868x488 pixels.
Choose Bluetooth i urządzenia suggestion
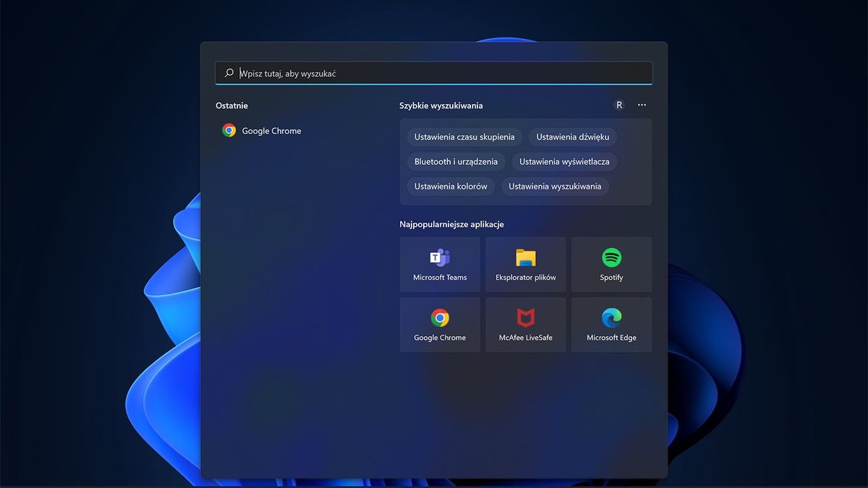(x=456, y=161)
